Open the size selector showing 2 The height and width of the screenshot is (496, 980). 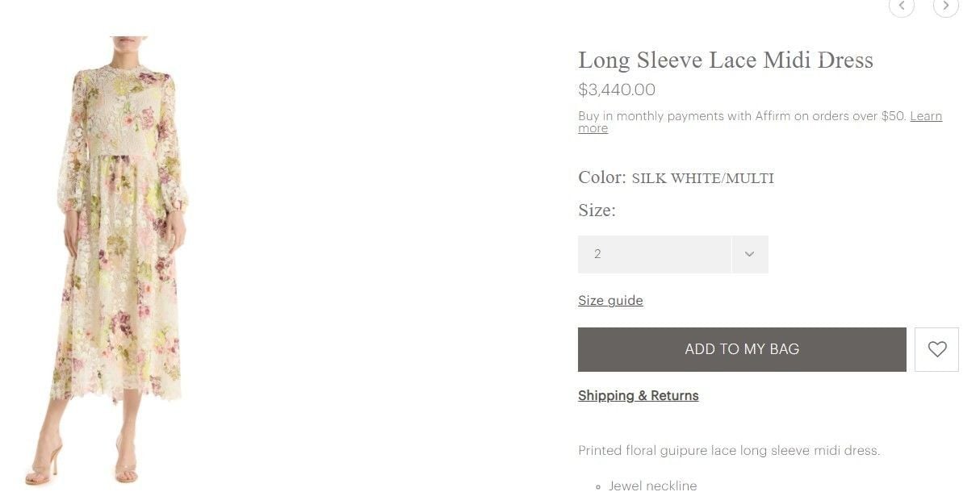click(x=655, y=254)
